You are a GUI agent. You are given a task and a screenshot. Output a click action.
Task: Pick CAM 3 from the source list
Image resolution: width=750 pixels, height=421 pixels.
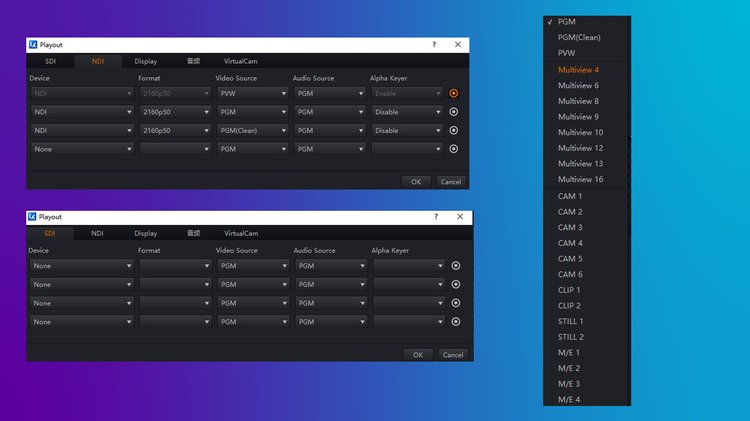[x=570, y=228]
